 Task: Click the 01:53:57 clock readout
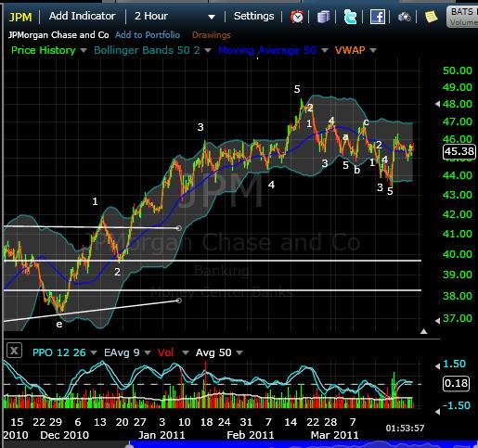[405, 429]
